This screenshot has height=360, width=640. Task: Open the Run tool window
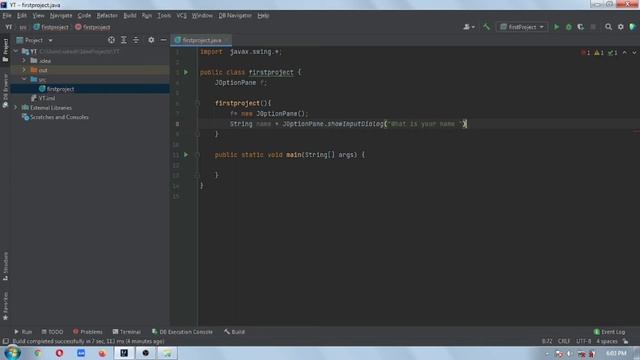coord(23,332)
